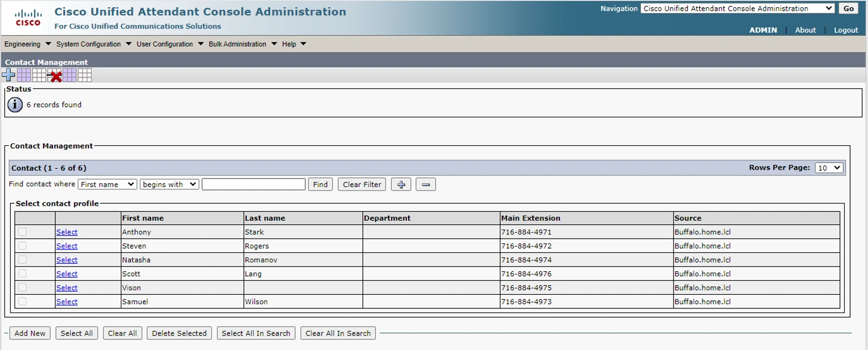Tick the checkbox for Natasha Romanov

(22, 260)
